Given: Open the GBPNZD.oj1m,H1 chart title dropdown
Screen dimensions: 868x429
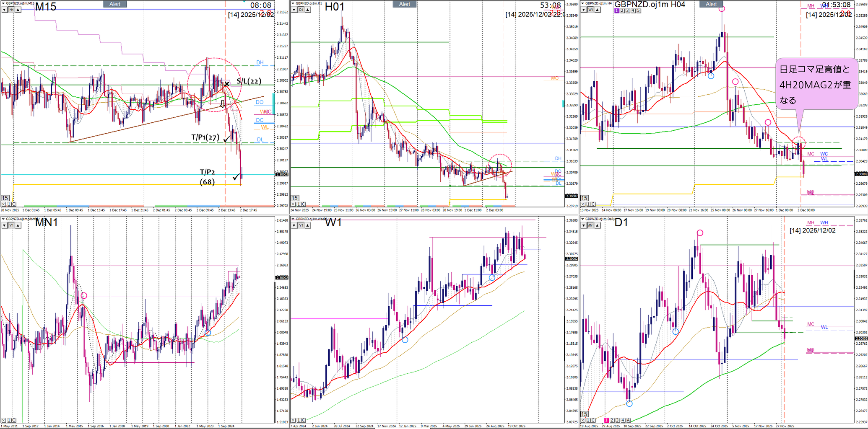Looking at the screenshot, I should (294, 3).
